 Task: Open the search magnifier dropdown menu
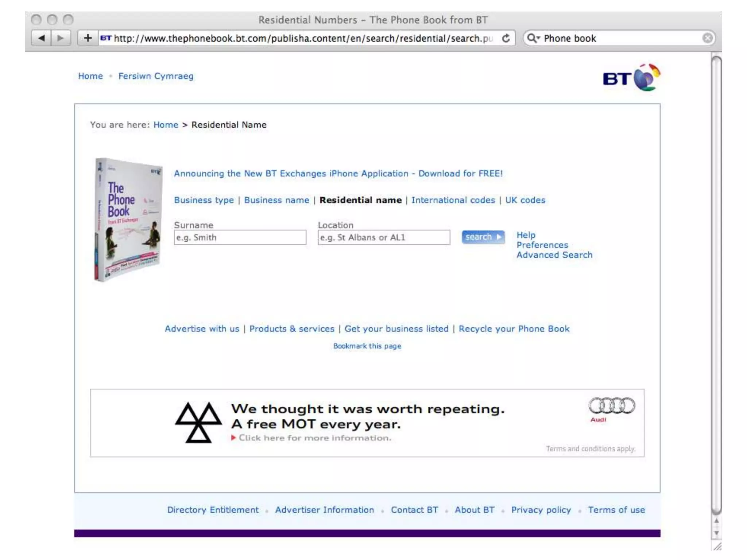pyautogui.click(x=533, y=38)
